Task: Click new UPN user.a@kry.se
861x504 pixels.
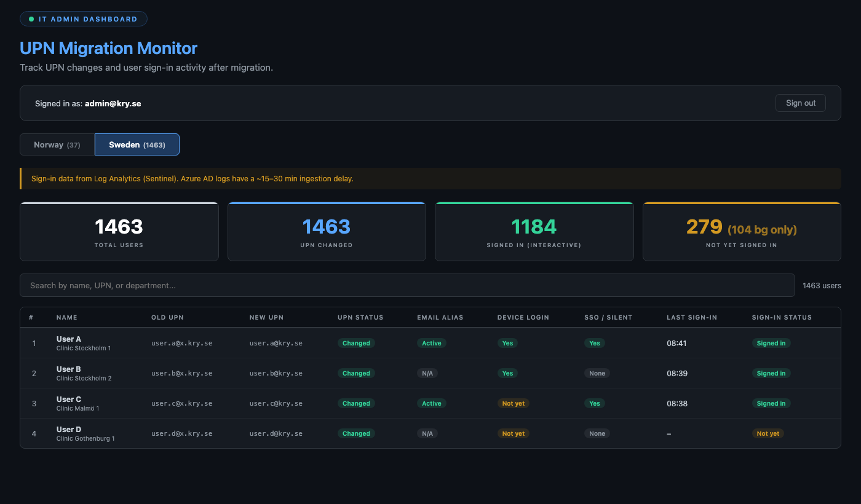Action: 276,343
